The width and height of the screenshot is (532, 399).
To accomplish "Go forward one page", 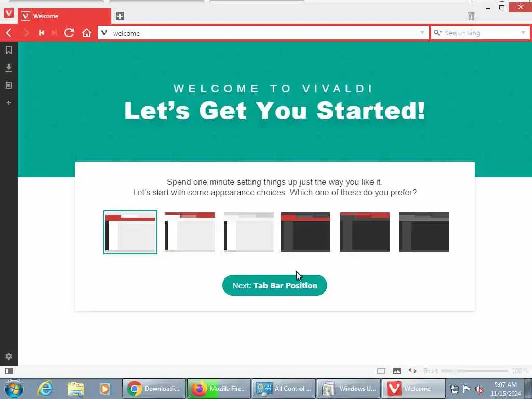I will (x=26, y=33).
